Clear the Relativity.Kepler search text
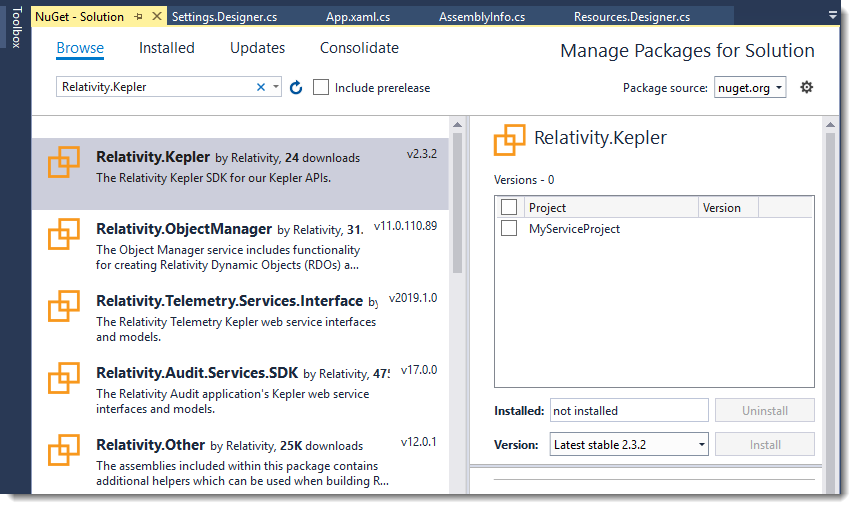 coord(261,87)
